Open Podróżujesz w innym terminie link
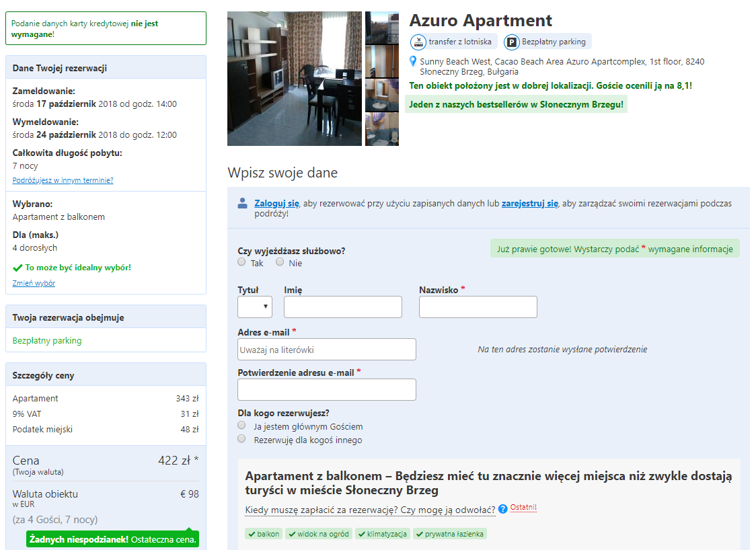Screen dimensions: 756x550 (x=63, y=180)
